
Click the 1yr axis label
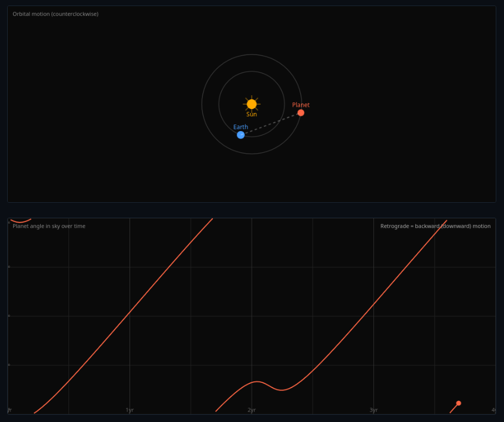[x=130, y=410]
